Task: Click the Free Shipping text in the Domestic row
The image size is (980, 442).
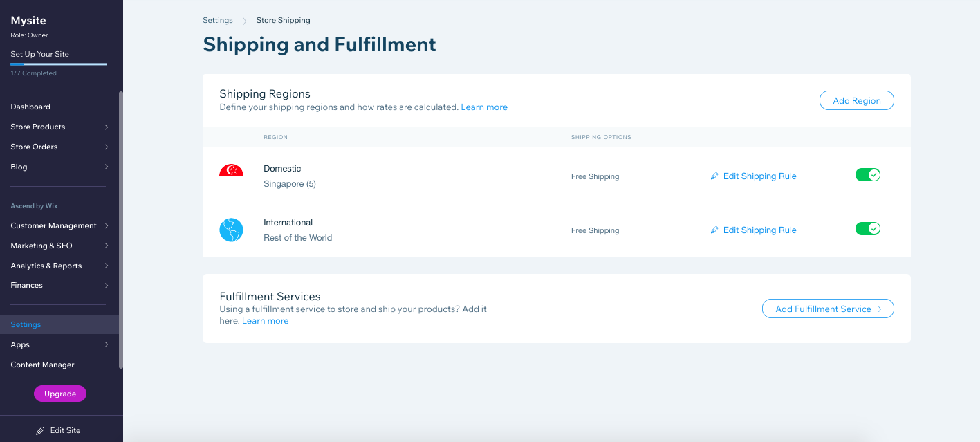Action: (x=595, y=176)
